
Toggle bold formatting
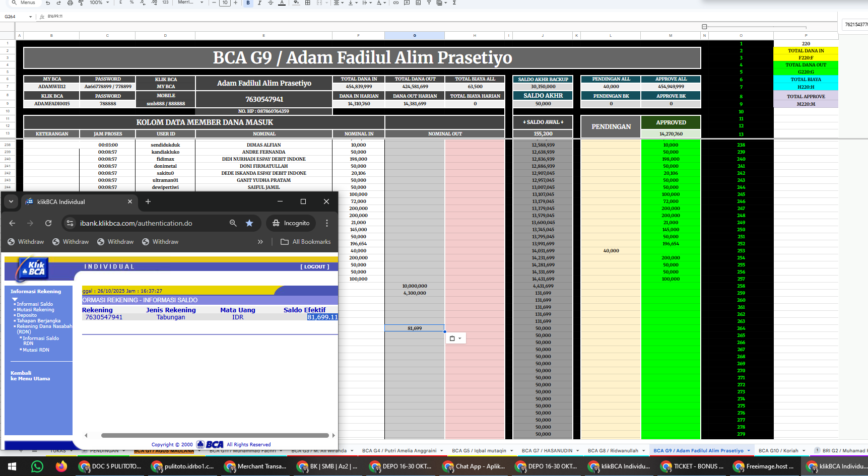coord(248,3)
